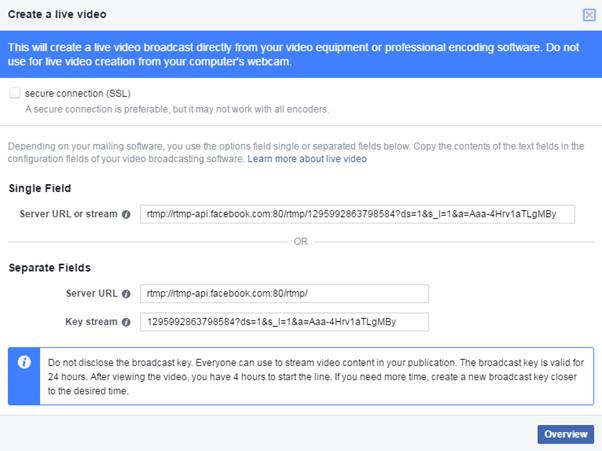This screenshot has height=451, width=602.
Task: Click the blue info icon in broadcast key notice
Action: tap(24, 362)
